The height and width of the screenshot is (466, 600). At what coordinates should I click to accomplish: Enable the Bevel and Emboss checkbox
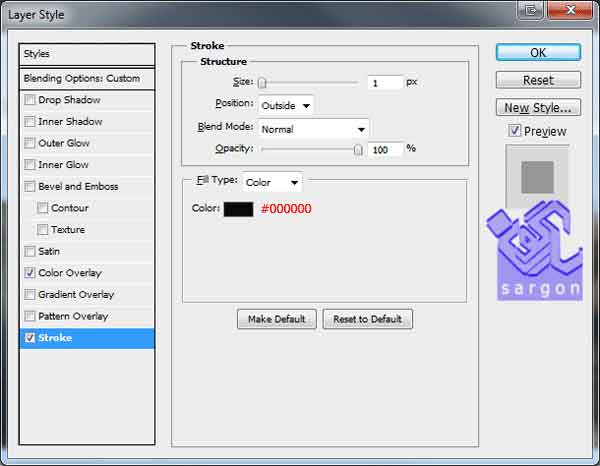pos(29,186)
